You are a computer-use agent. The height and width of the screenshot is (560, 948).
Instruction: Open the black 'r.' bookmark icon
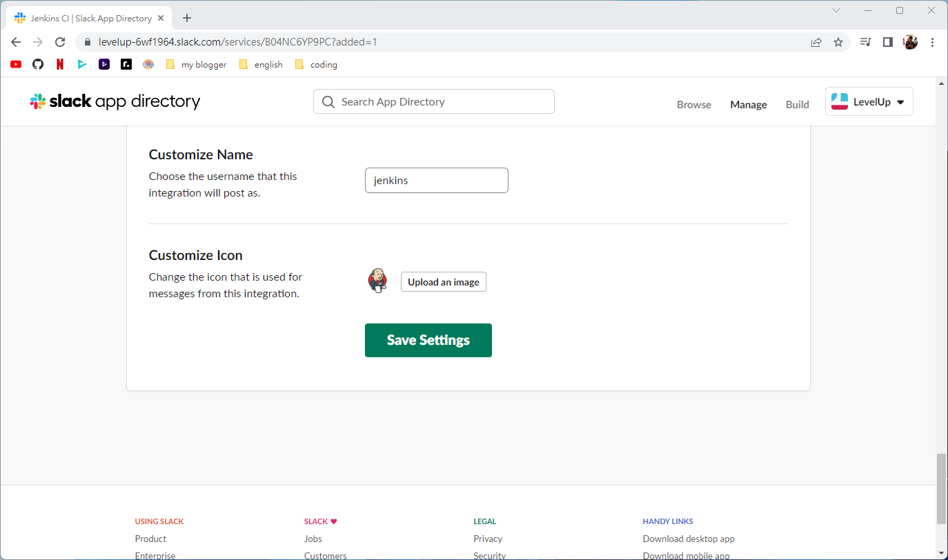pyautogui.click(x=126, y=64)
